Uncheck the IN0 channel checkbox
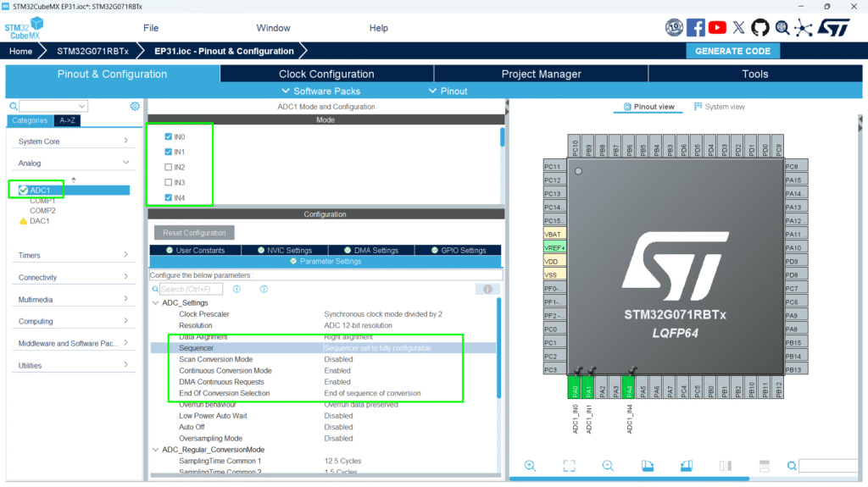Viewport: 868px width, 487px height. tap(168, 136)
